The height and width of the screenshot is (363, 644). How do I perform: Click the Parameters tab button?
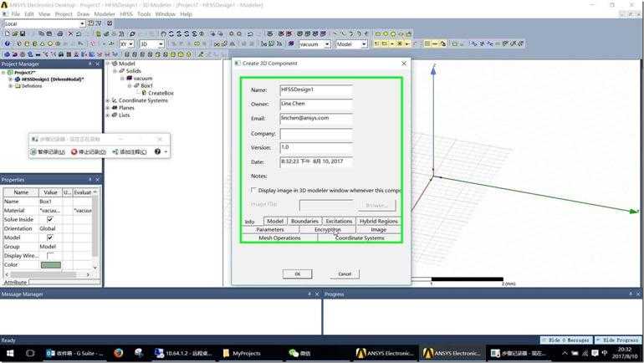(x=270, y=229)
